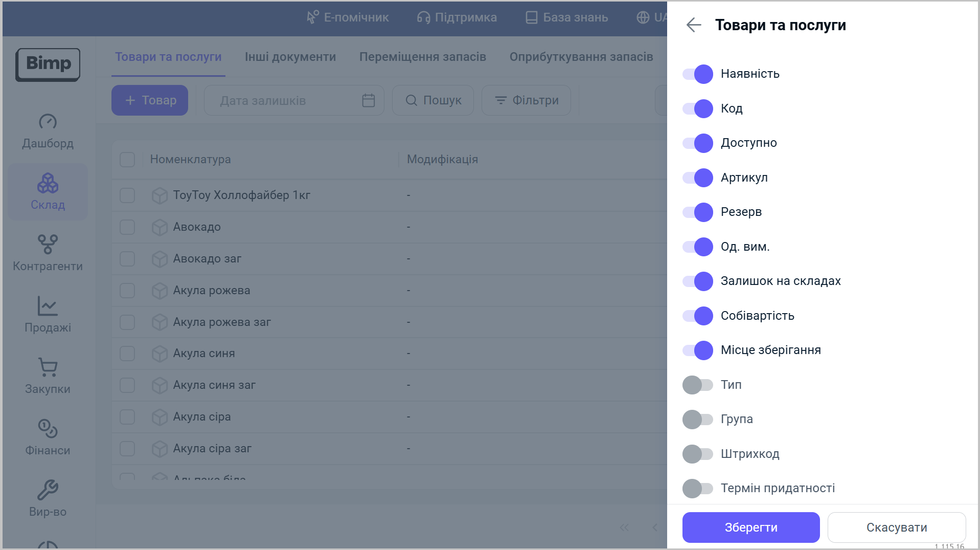Open Вир-во wrench icon
Viewport: 980px width, 550px height.
click(x=48, y=490)
